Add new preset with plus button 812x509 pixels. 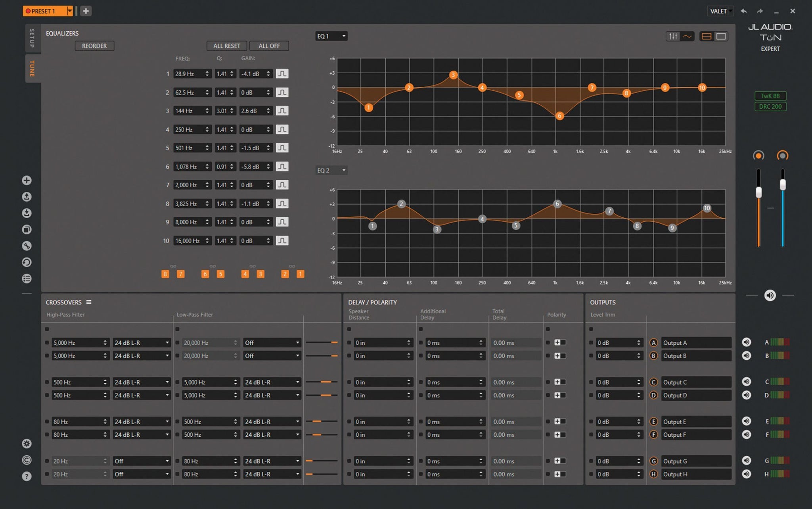pyautogui.click(x=86, y=11)
